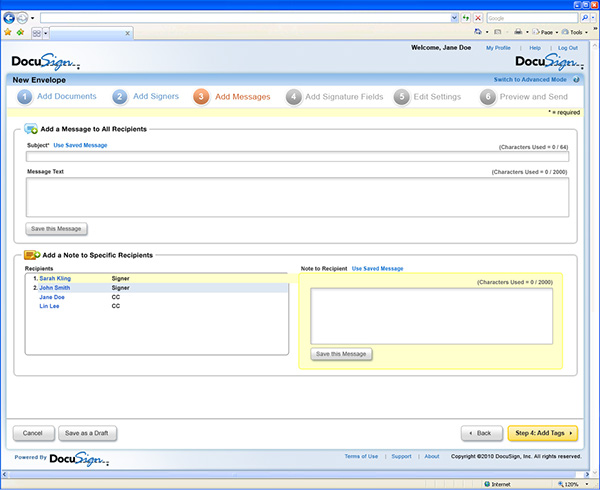This screenshot has height=490, width=600.
Task: Go to step 6 Preview and Send
Action: 524,97
